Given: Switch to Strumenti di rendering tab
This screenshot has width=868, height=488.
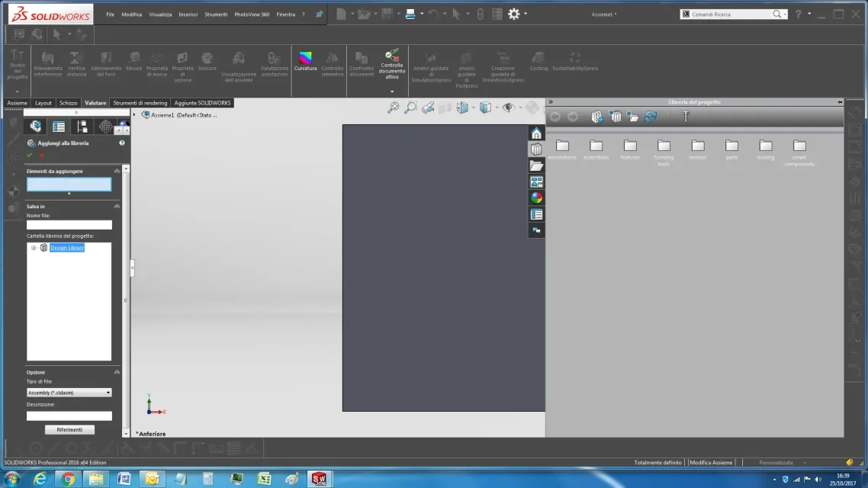Looking at the screenshot, I should coord(140,103).
